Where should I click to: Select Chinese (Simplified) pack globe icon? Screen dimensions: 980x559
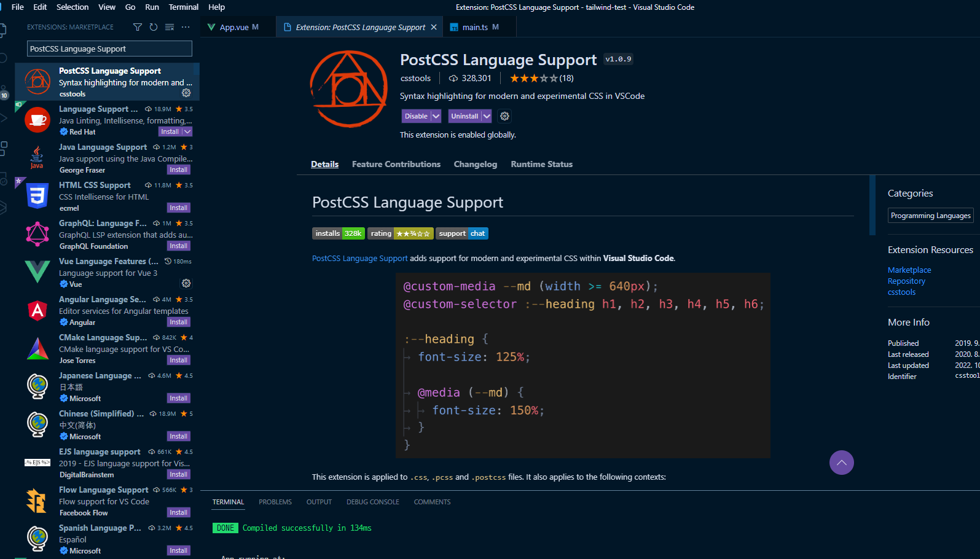click(x=37, y=424)
